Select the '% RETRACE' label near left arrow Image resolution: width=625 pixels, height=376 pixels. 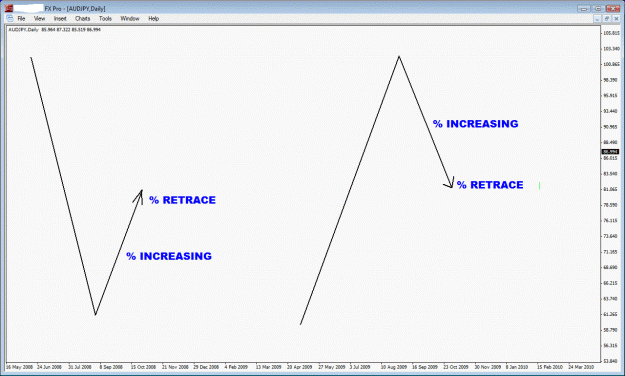183,200
